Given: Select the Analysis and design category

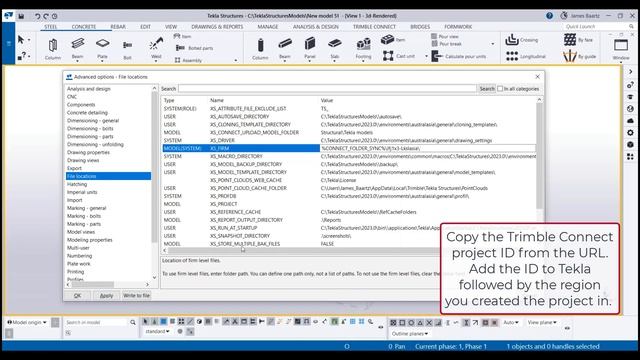Looking at the screenshot, I should (x=89, y=89).
